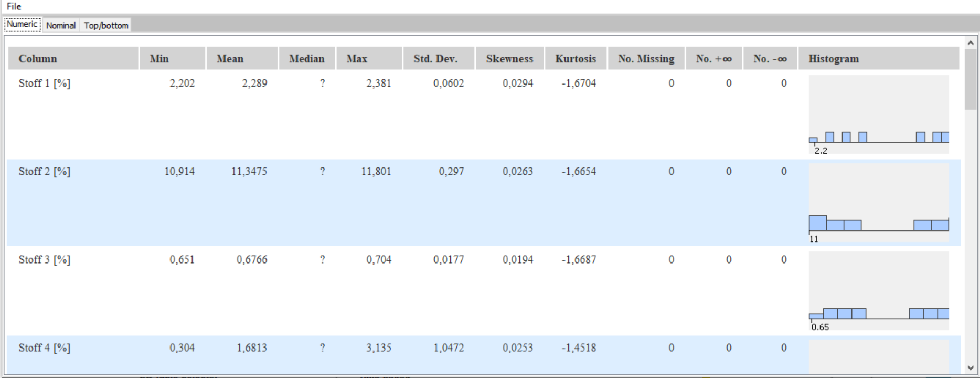
Task: Click the Max value 2,381
Action: point(379,83)
